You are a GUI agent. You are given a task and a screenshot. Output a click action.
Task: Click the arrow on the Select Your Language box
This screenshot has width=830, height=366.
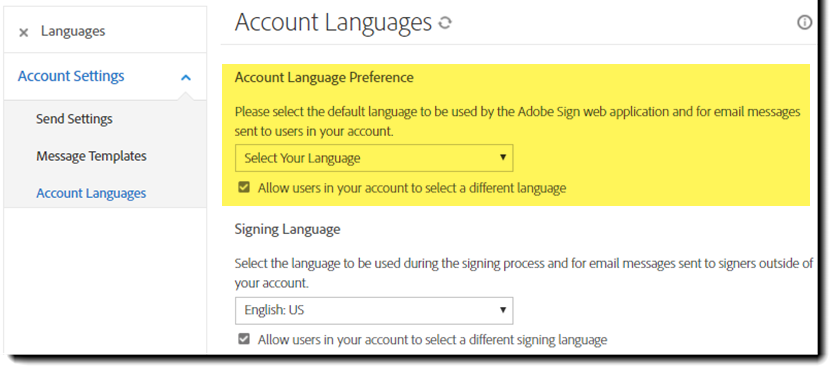pos(502,157)
